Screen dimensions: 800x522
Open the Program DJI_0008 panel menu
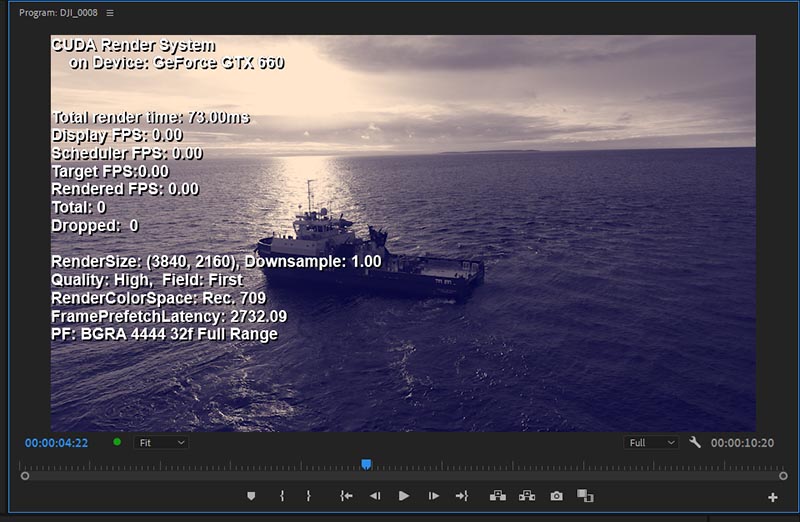110,13
